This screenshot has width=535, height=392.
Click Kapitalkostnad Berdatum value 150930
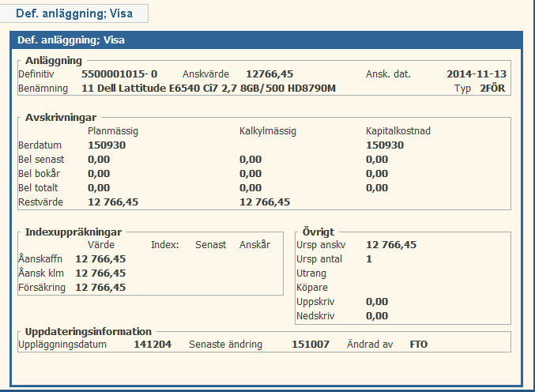385,145
